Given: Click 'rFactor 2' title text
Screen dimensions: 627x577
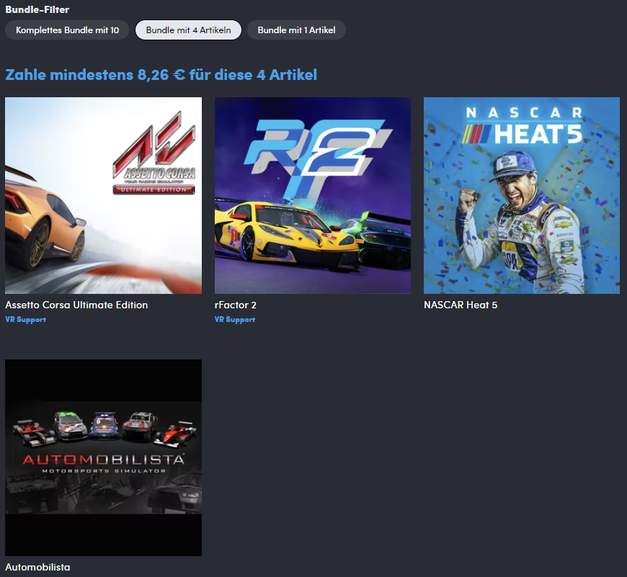Looking at the screenshot, I should coord(236,305).
